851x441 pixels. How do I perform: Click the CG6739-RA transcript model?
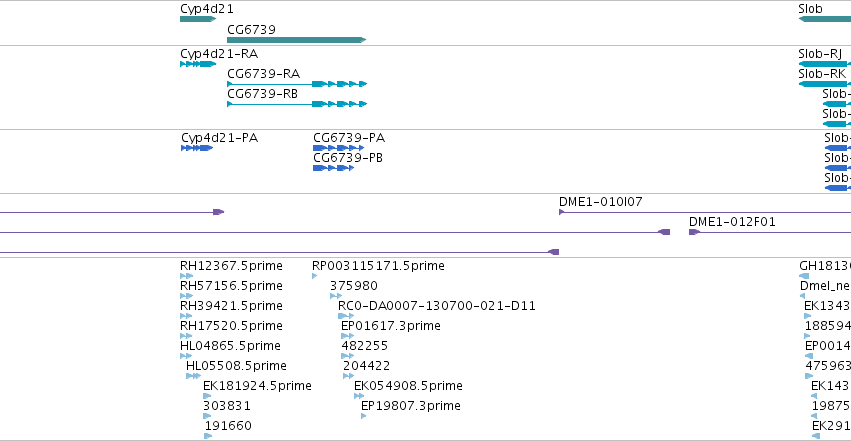(x=296, y=84)
